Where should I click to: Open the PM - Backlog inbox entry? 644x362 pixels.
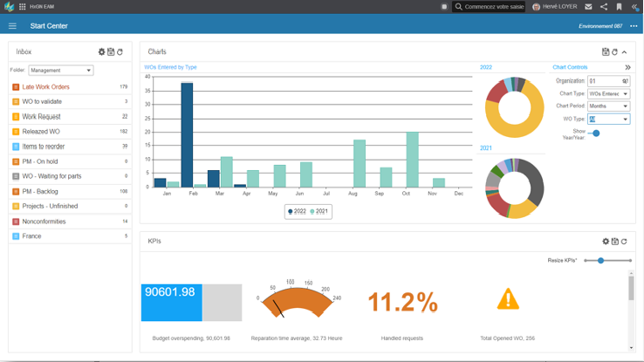(40, 191)
